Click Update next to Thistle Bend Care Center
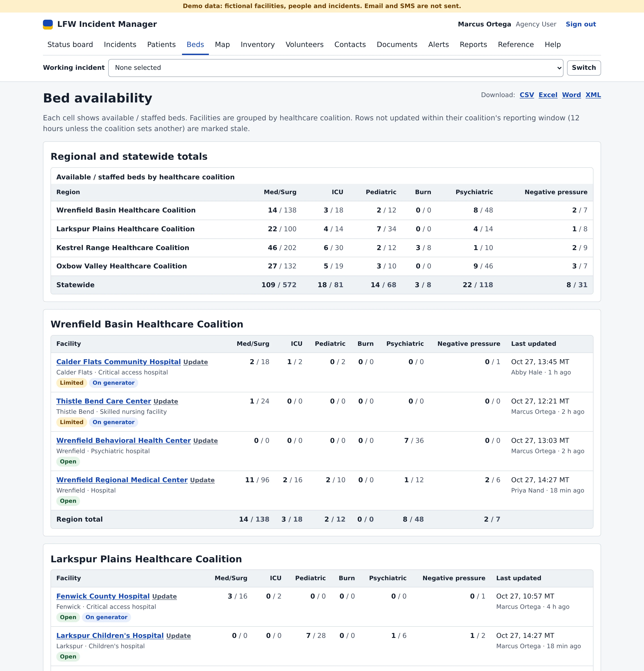Viewport: 644px width, 671px height. [166, 401]
